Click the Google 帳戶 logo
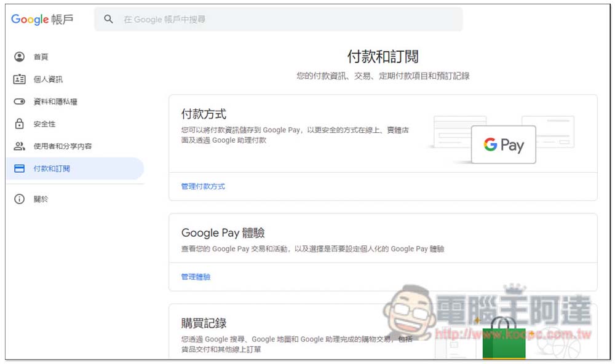 coord(42,20)
